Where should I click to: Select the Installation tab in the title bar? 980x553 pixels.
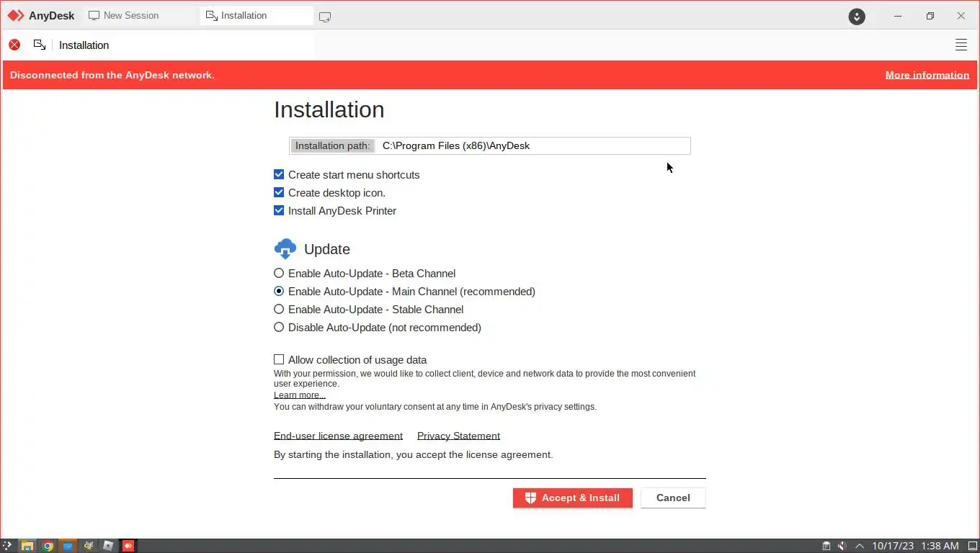(257, 16)
